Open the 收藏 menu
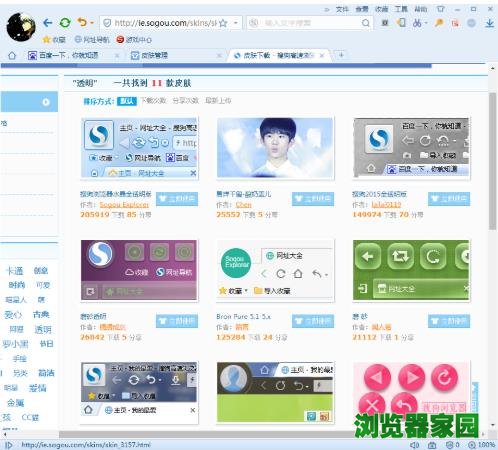 pyautogui.click(x=381, y=9)
